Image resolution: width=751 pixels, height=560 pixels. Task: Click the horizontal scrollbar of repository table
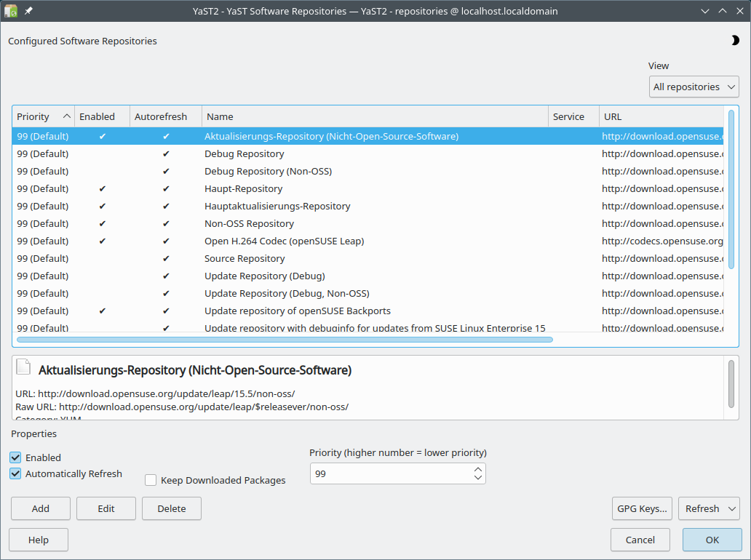[285, 340]
